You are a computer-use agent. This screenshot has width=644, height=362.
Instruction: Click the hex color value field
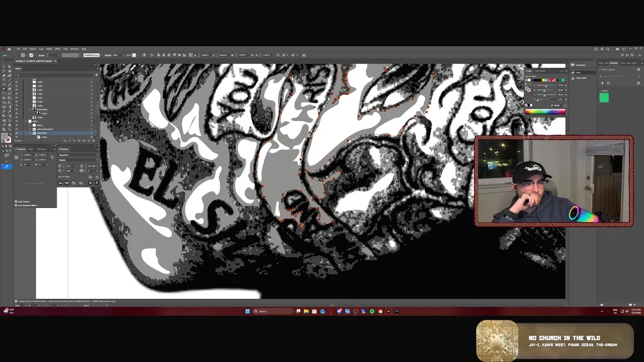556,106
